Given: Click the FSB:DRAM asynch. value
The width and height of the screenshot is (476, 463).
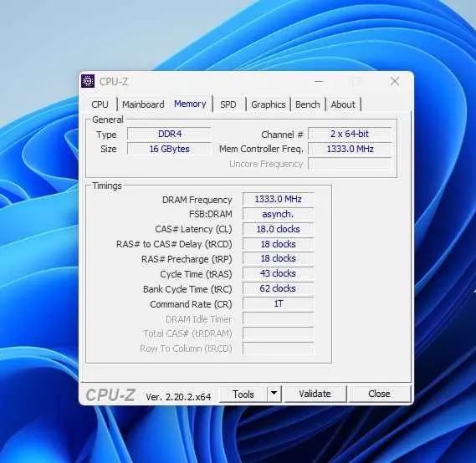Looking at the screenshot, I should coord(278,214).
